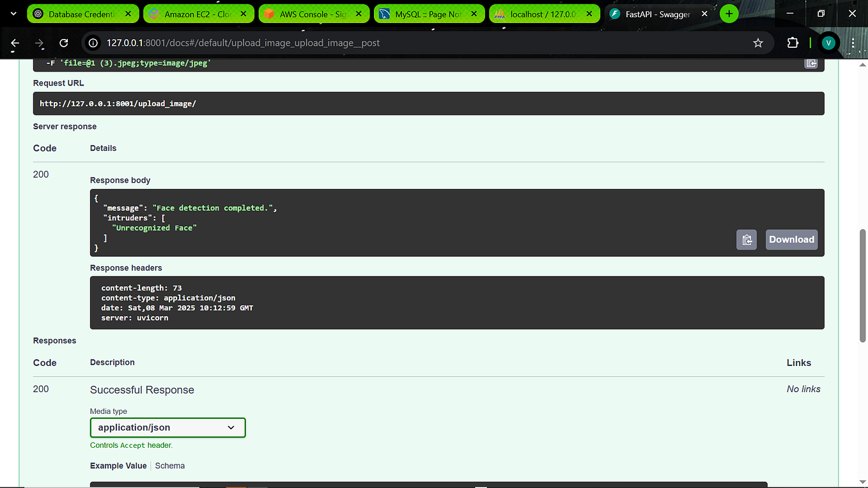Click the date header line in response headers

coord(177,308)
